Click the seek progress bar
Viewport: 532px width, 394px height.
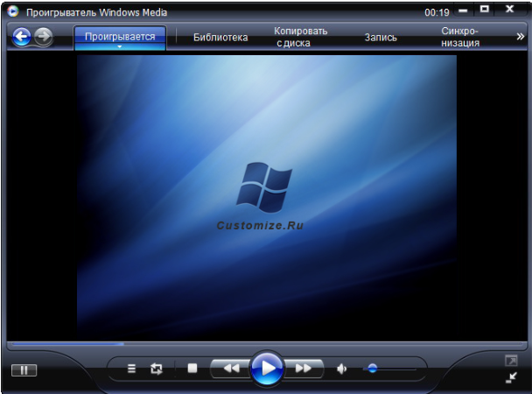coord(267,344)
